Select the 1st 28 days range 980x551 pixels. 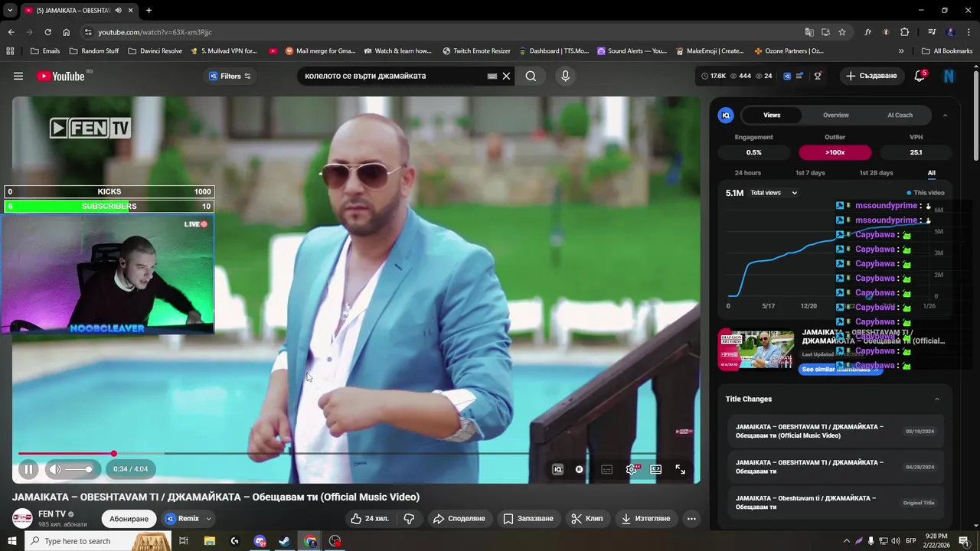[x=876, y=173]
